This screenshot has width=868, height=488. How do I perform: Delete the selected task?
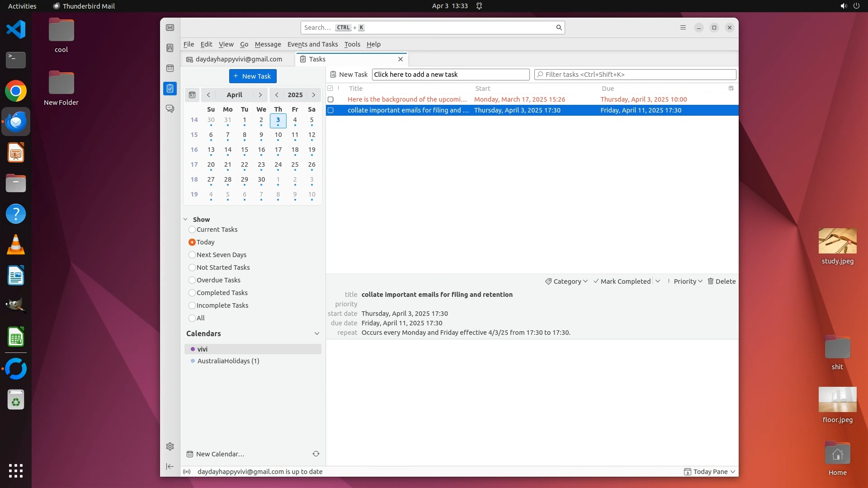click(722, 281)
